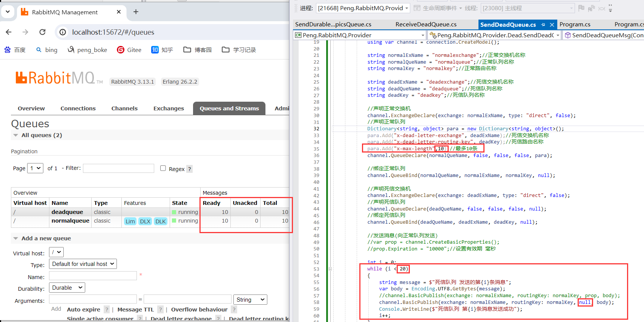Show help for Auto expire

pyautogui.click(x=107, y=310)
